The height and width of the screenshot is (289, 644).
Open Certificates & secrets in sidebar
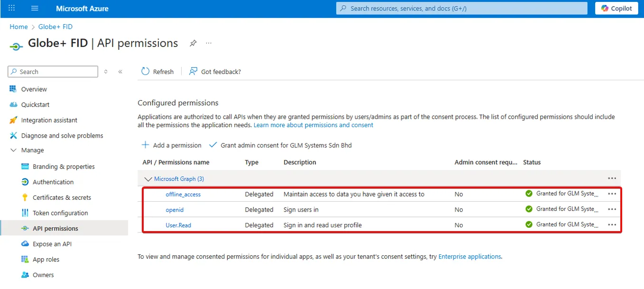point(62,197)
